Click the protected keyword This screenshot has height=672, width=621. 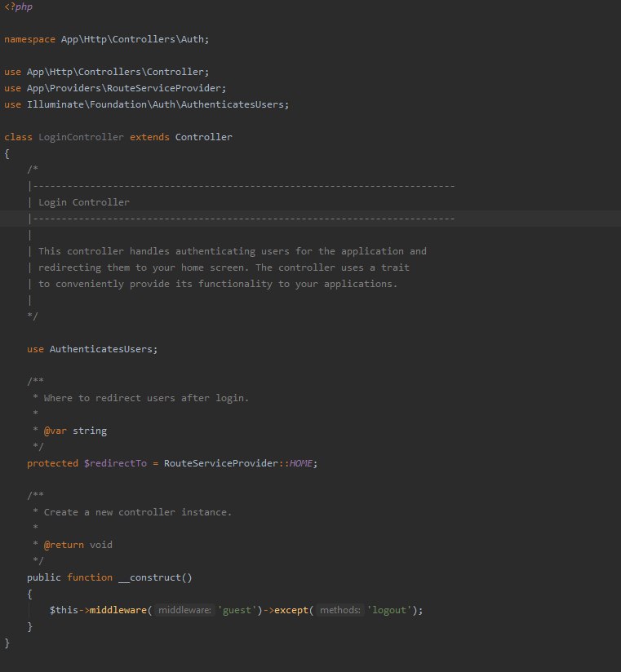[x=53, y=463]
